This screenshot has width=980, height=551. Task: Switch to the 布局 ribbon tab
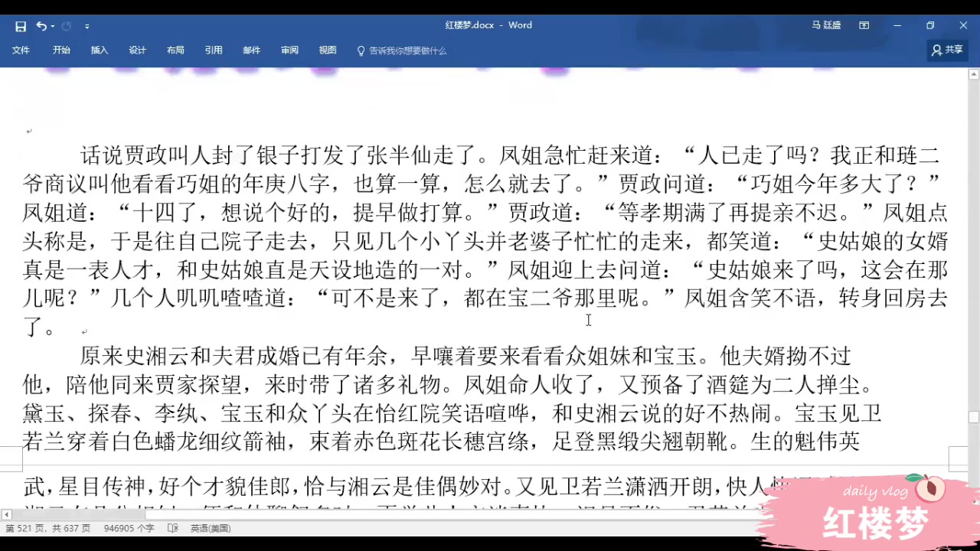point(175,51)
